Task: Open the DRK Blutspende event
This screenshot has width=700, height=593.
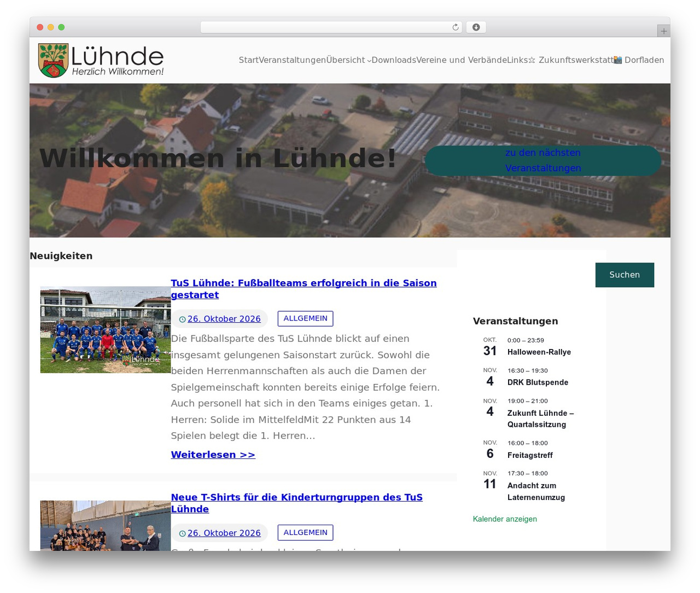Action: [538, 382]
